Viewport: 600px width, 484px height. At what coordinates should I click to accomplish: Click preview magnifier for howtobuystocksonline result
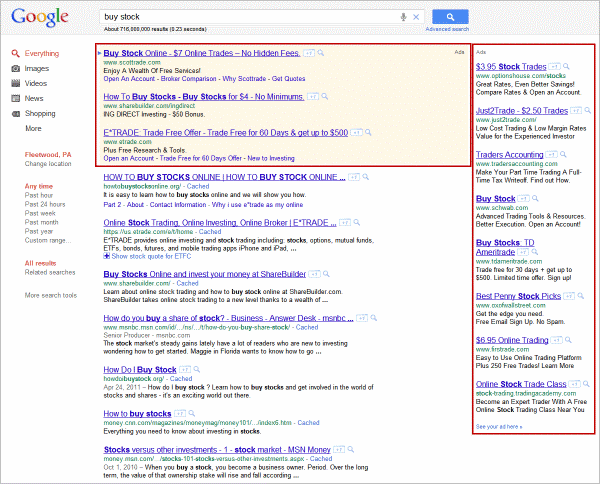click(x=365, y=177)
